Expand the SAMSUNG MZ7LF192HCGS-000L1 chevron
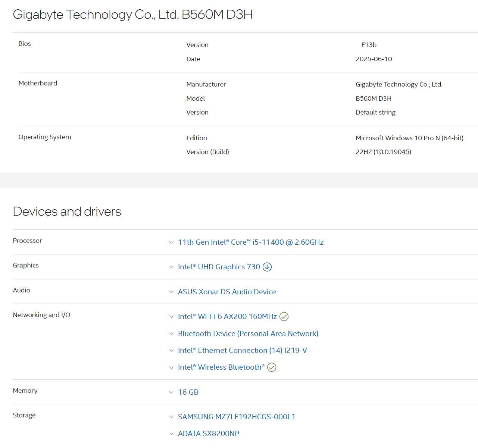 click(171, 417)
